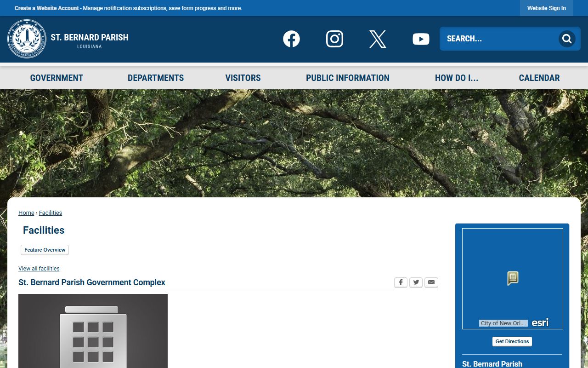Open the Visitors menu
Viewport: 588px width, 368px height.
pyautogui.click(x=243, y=78)
